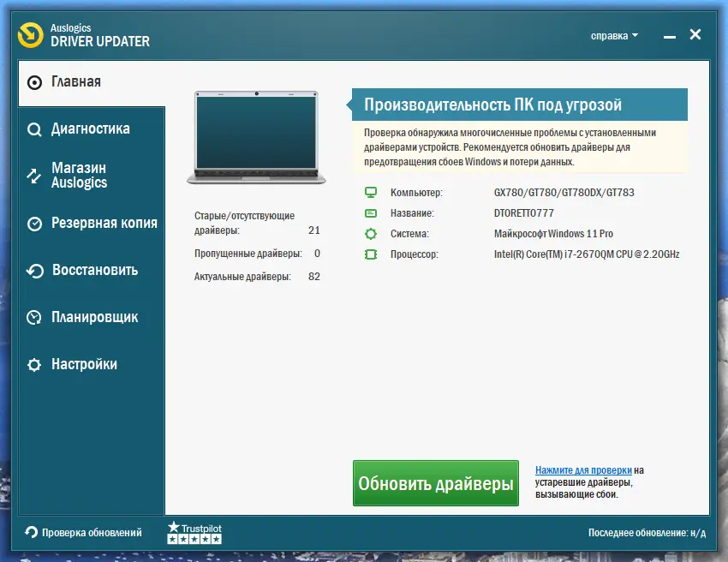Image resolution: width=728 pixels, height=562 pixels.
Task: Follow the Нажмите для проверки link
Action: [x=585, y=469]
